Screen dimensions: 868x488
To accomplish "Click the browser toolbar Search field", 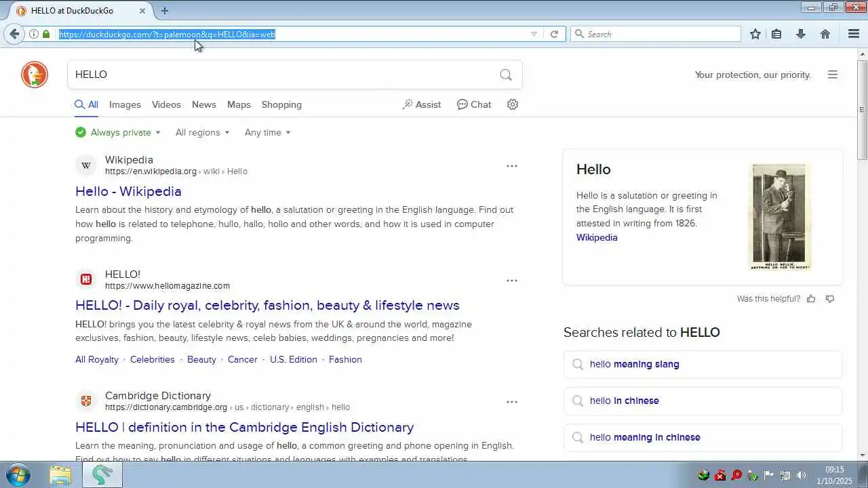I will click(x=656, y=34).
